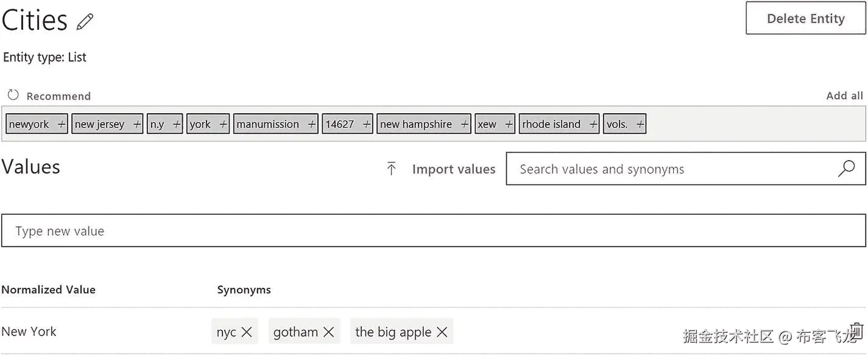
Task: Click the Import values button
Action: [453, 169]
